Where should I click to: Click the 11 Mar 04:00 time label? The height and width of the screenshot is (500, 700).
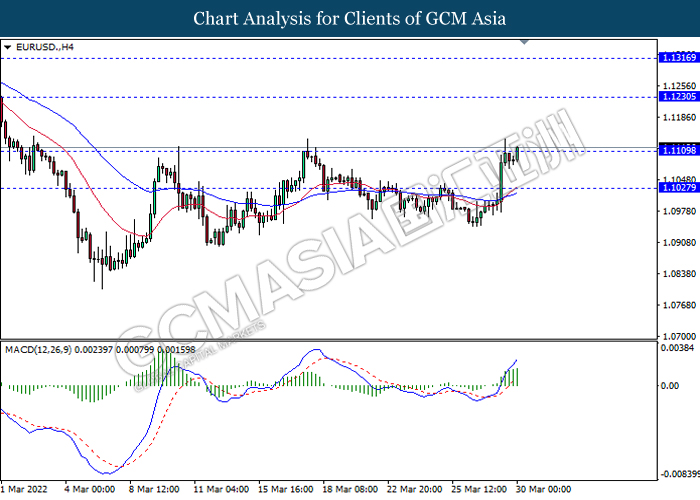pos(221,489)
